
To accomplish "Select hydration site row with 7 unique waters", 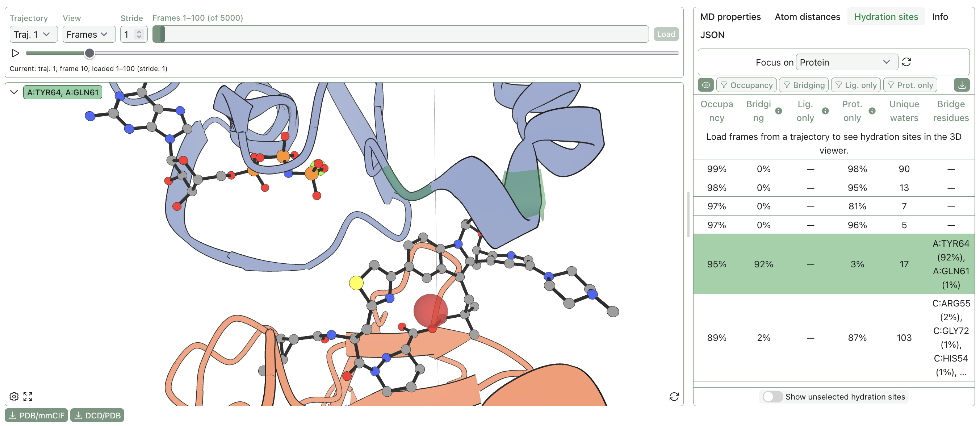I will click(834, 206).
